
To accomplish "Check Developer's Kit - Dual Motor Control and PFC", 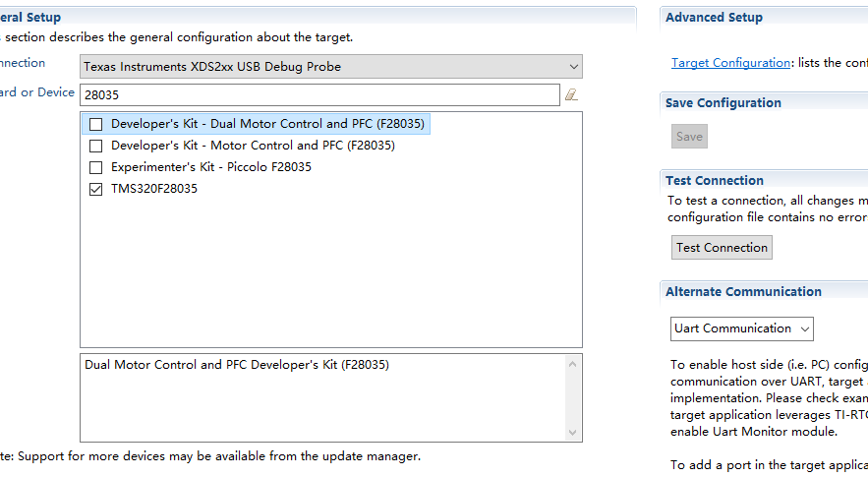I will coord(95,125).
